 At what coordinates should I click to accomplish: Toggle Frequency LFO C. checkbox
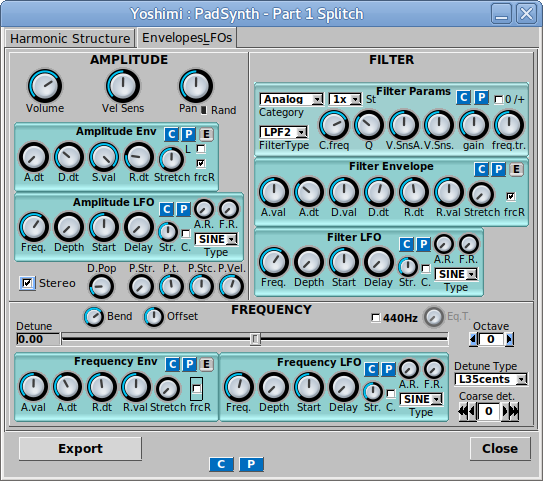pos(391,394)
